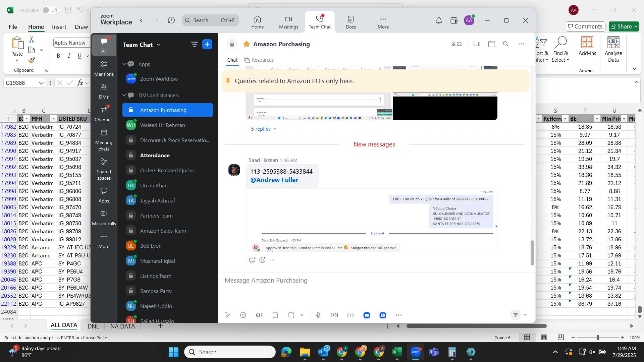Open the Zoom calendar icon in top bar
Screen dimensions: 644x362
(x=454, y=20)
